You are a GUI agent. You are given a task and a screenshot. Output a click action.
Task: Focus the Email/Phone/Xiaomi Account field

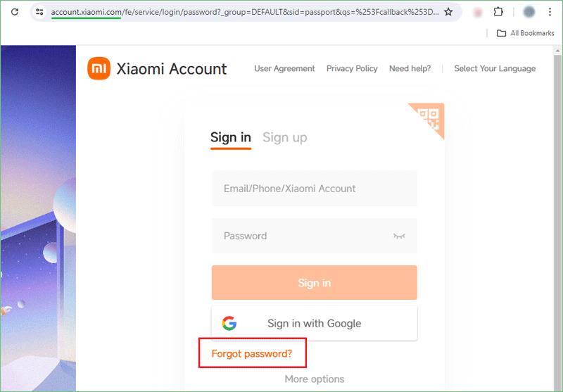(314, 189)
